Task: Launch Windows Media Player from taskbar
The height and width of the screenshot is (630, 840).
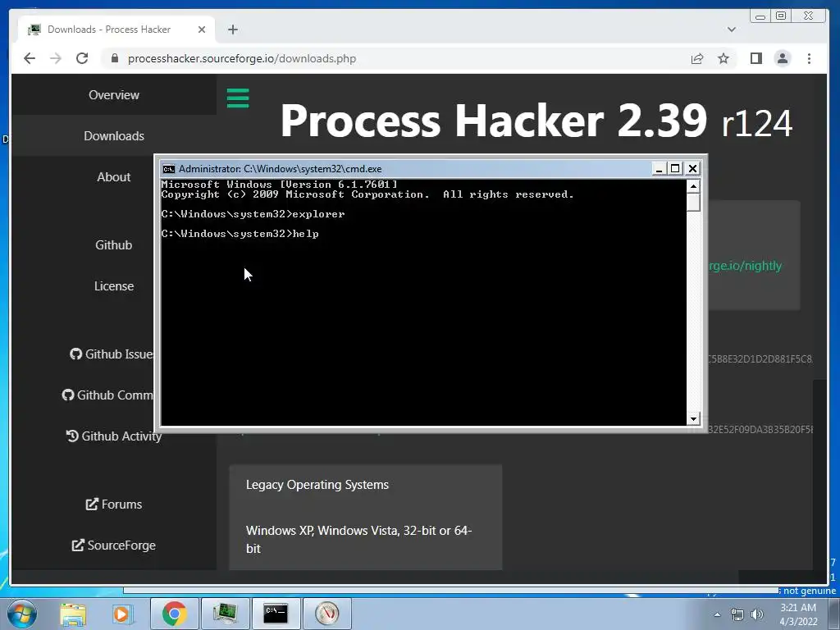Action: [x=122, y=614]
